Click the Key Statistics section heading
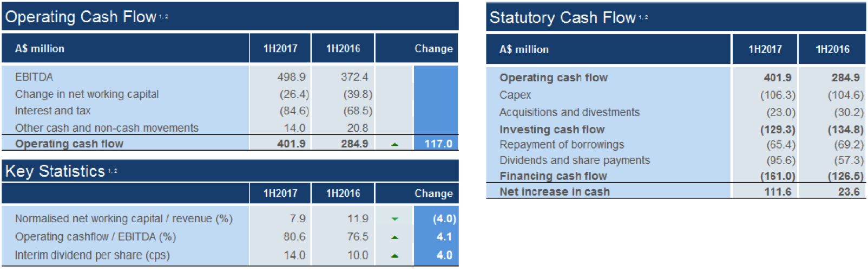Screen dimensions: 868x271 pos(55,171)
